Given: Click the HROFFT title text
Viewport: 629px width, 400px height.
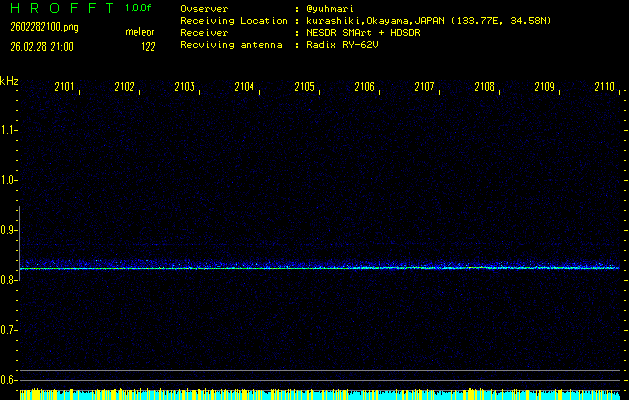Looking at the screenshot, I should pos(58,8).
